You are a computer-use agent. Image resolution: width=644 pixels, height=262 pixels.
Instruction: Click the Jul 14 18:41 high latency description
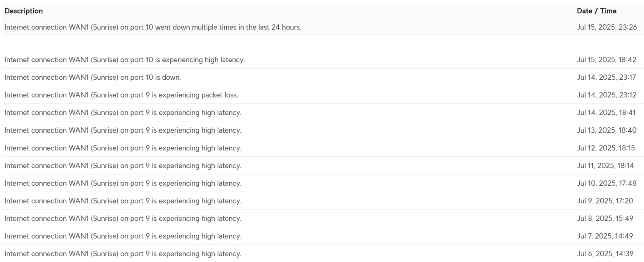123,113
